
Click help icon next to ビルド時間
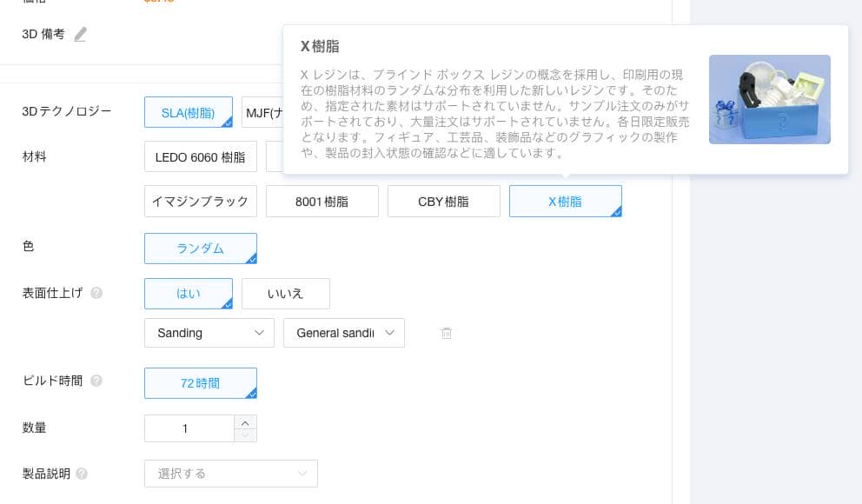pyautogui.click(x=96, y=381)
